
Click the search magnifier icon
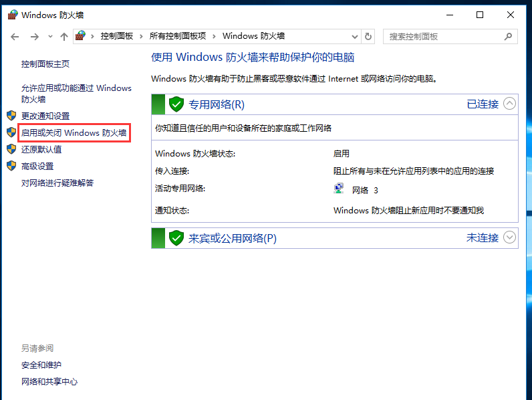508,36
